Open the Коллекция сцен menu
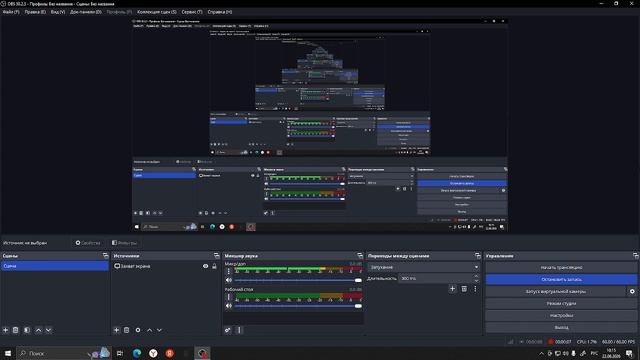 157,12
